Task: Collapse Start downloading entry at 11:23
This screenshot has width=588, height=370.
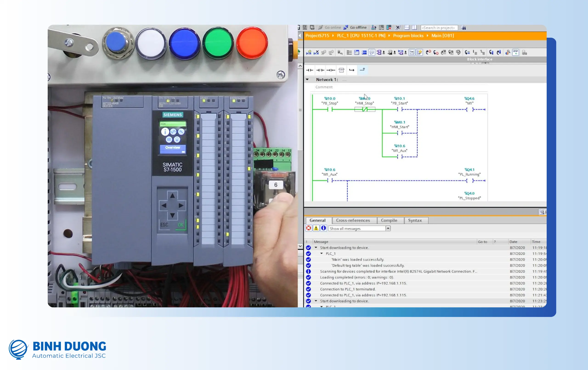Action: tap(316, 301)
